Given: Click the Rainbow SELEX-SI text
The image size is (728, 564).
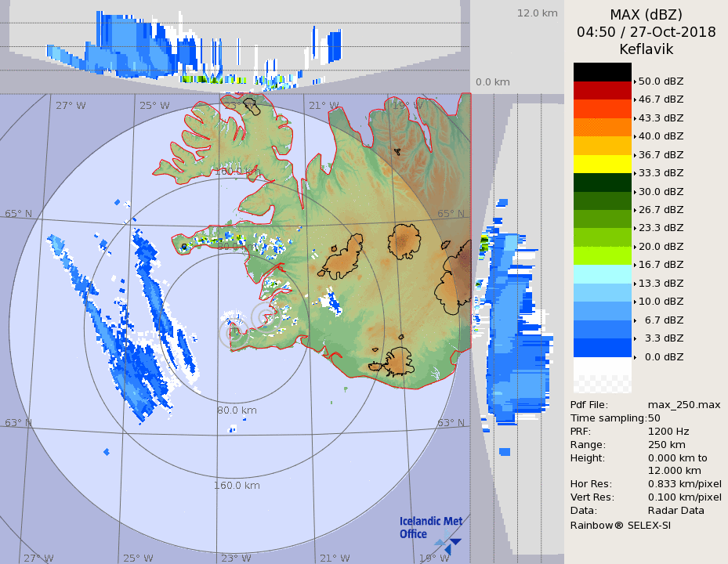Looking at the screenshot, I should click(x=620, y=525).
